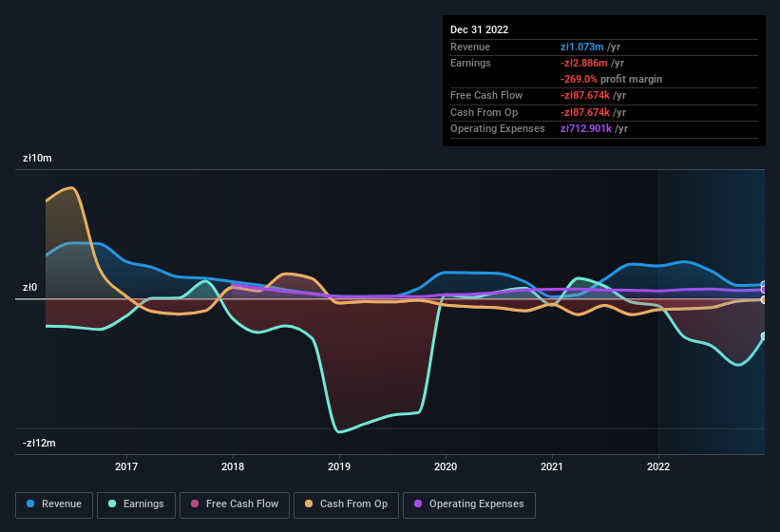Toggle the Operating Expenses legend button
The height and width of the screenshot is (532, 780).
[469, 504]
